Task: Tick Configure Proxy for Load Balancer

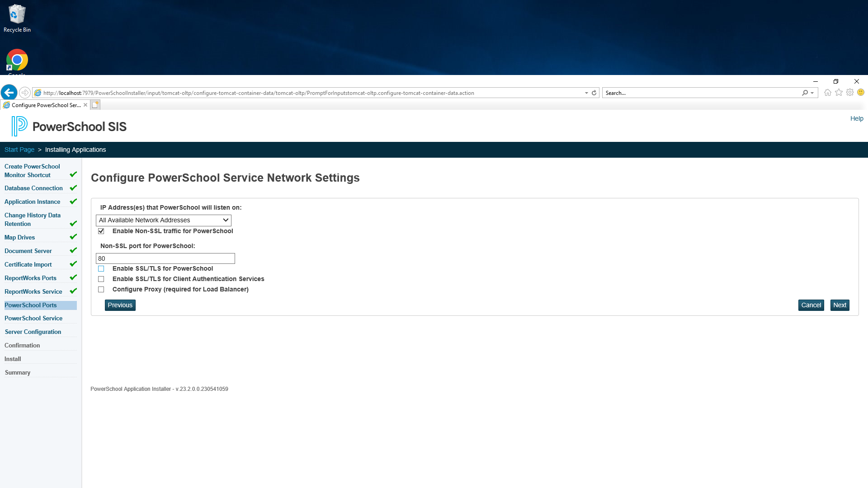Action: 101,289
